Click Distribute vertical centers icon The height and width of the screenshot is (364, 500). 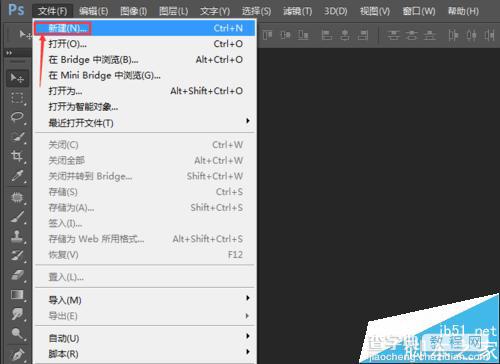click(412, 35)
